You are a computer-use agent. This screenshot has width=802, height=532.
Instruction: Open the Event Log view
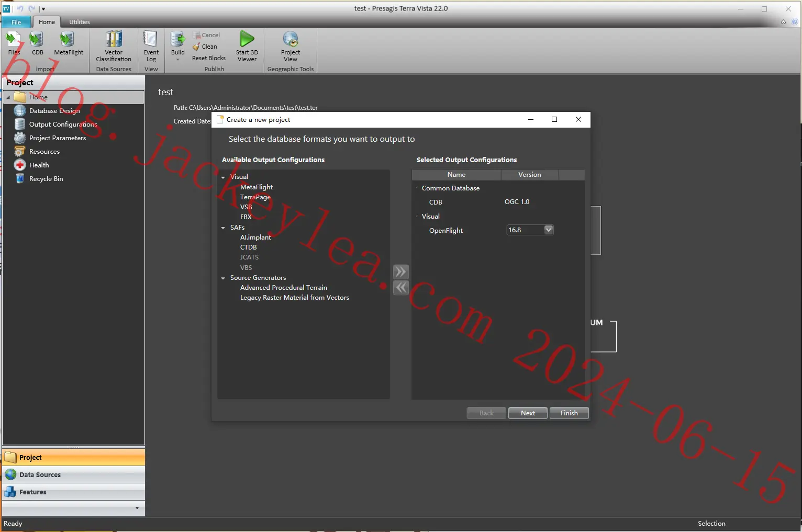click(x=151, y=47)
